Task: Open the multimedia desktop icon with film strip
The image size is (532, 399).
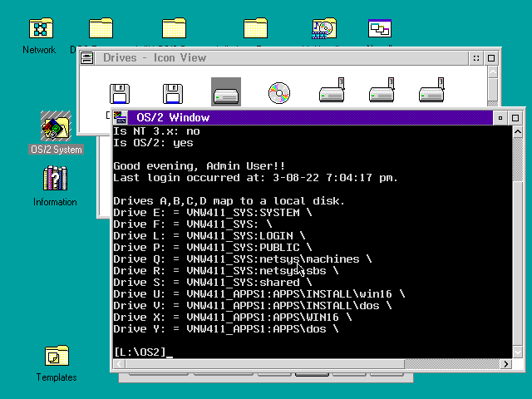Action: pos(323,29)
